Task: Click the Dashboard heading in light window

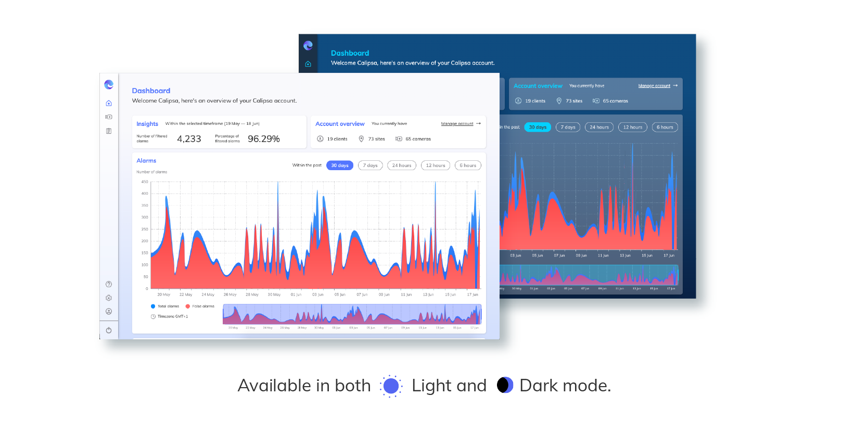Action: [x=151, y=91]
